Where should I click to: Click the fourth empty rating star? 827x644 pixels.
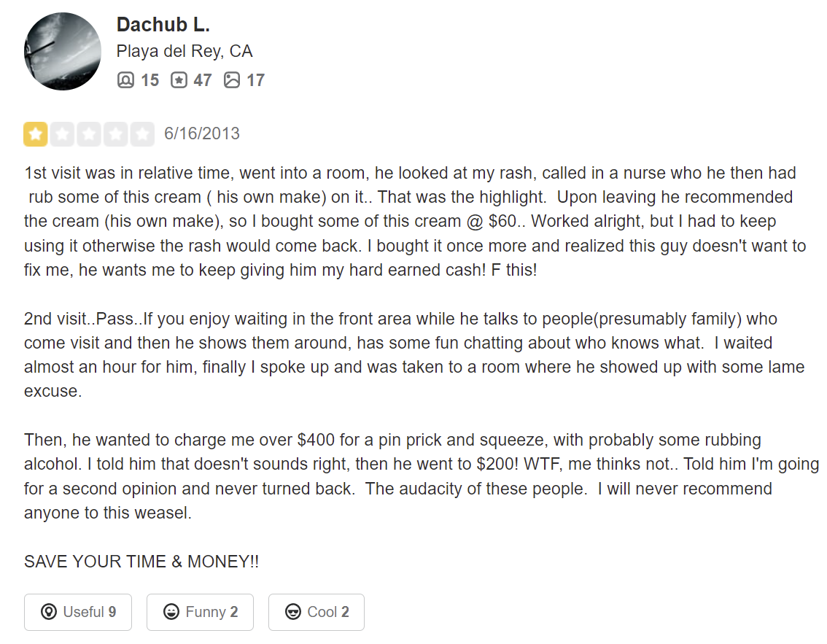coord(115,134)
